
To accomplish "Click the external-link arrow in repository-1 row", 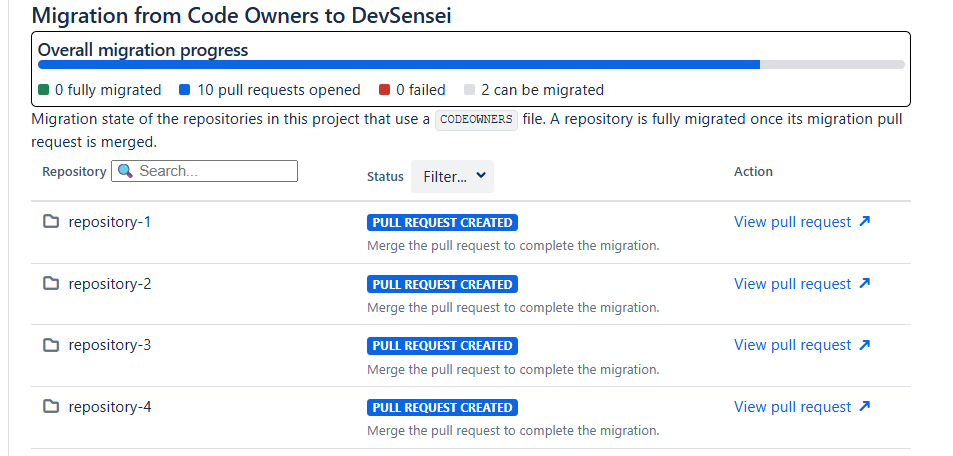I will [x=865, y=221].
